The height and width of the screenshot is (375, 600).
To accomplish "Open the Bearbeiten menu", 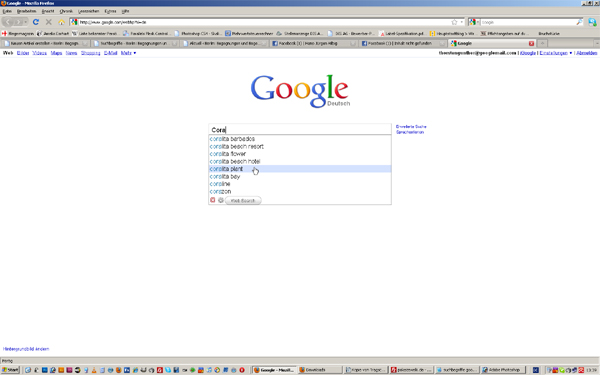I will pos(26,11).
